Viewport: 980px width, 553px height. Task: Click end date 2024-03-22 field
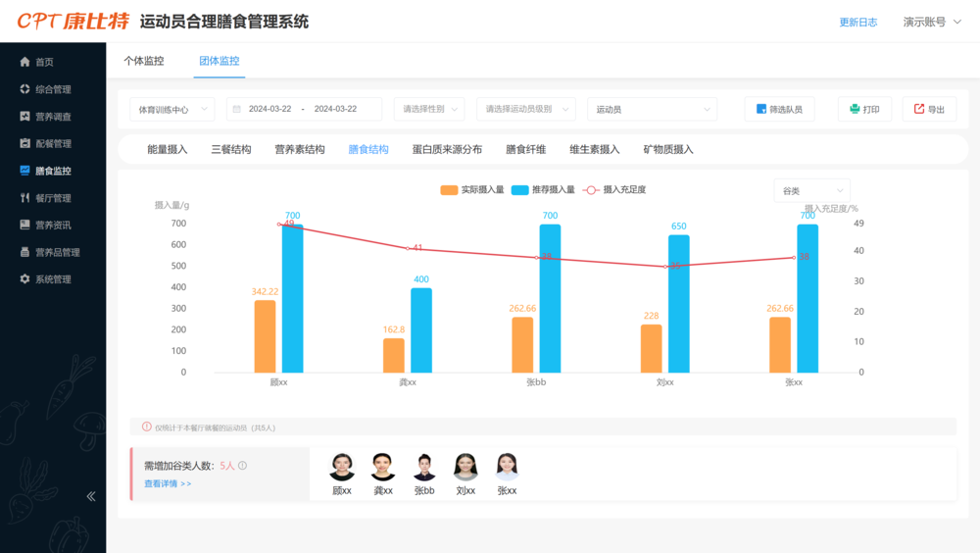(x=335, y=109)
